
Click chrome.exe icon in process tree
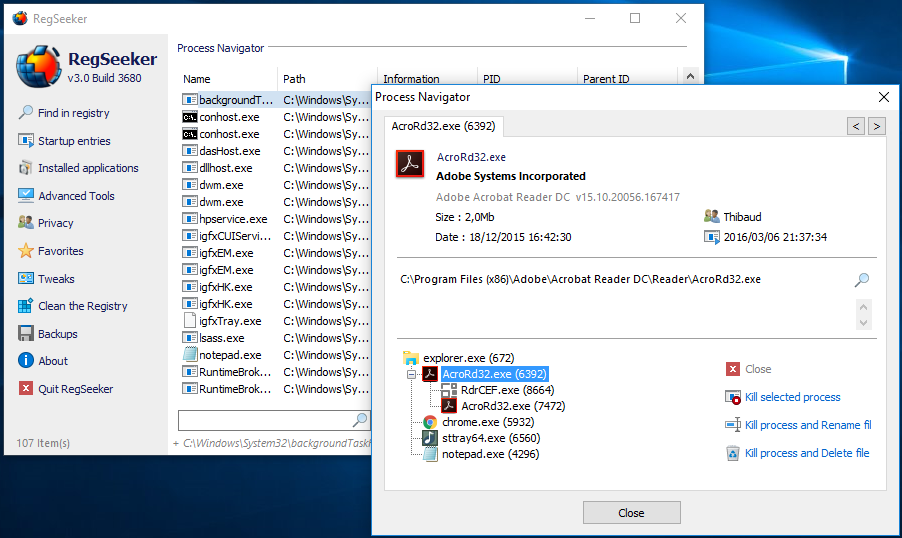click(x=430, y=422)
